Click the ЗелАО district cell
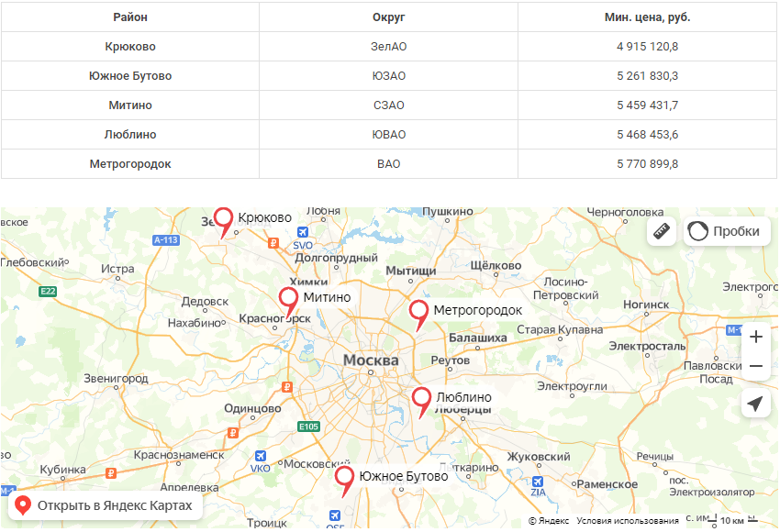 pyautogui.click(x=388, y=47)
